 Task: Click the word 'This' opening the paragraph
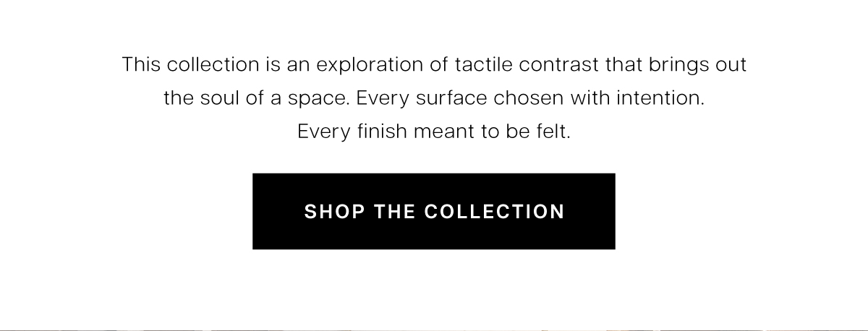pyautogui.click(x=141, y=64)
